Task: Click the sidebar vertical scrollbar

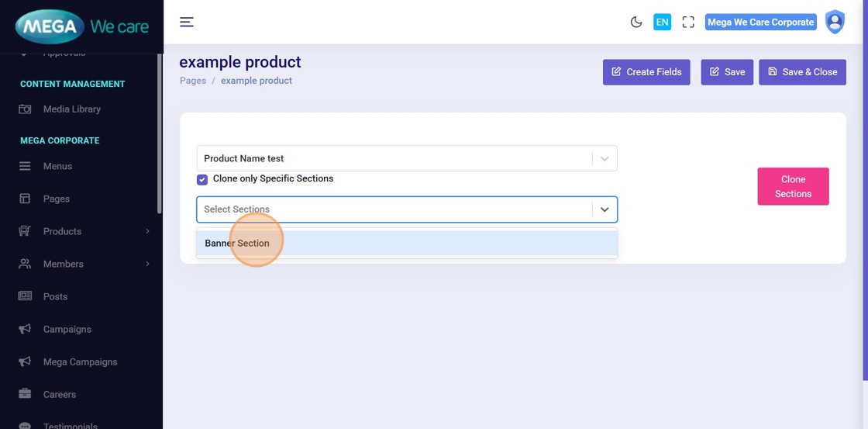Action: tap(160, 132)
